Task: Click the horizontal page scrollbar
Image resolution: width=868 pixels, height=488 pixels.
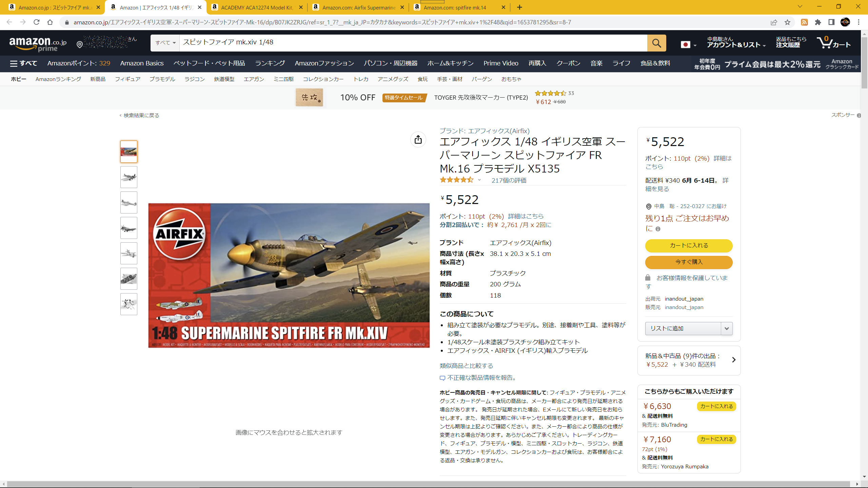Action: (x=429, y=484)
